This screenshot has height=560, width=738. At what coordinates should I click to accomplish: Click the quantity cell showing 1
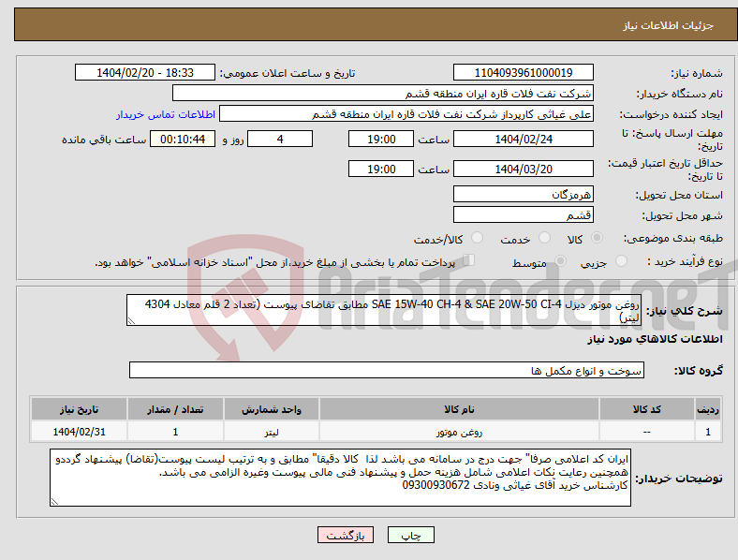click(x=175, y=432)
